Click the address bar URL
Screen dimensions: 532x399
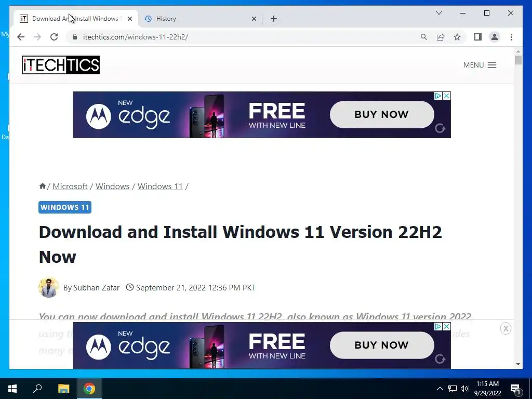(x=136, y=37)
